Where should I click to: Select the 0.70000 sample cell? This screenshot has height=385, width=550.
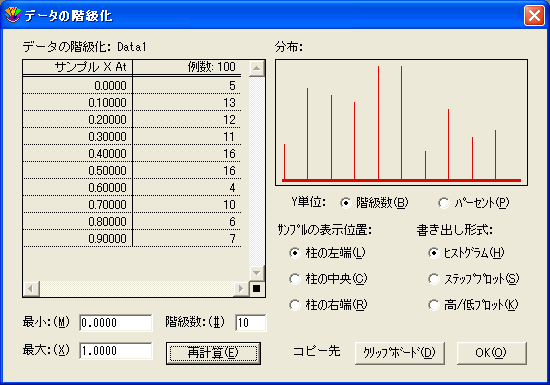click(x=78, y=204)
